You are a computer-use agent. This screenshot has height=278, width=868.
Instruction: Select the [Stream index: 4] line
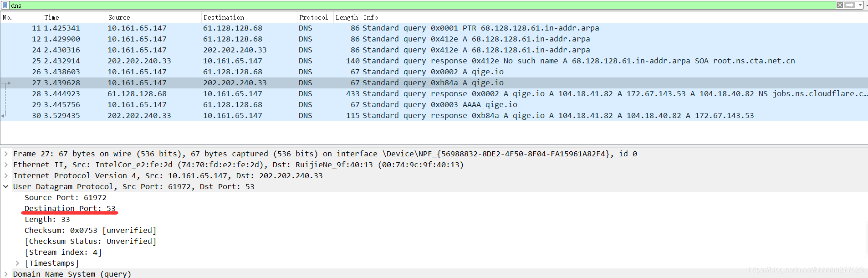[63, 252]
